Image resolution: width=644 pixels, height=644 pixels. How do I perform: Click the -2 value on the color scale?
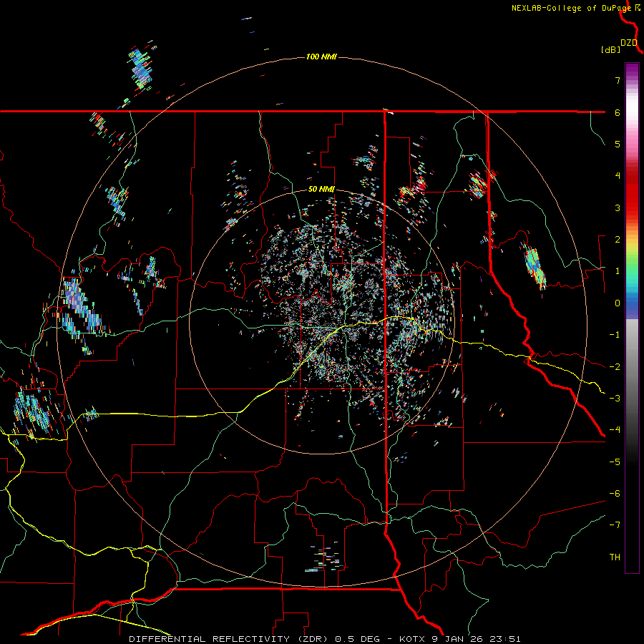[x=615, y=367]
